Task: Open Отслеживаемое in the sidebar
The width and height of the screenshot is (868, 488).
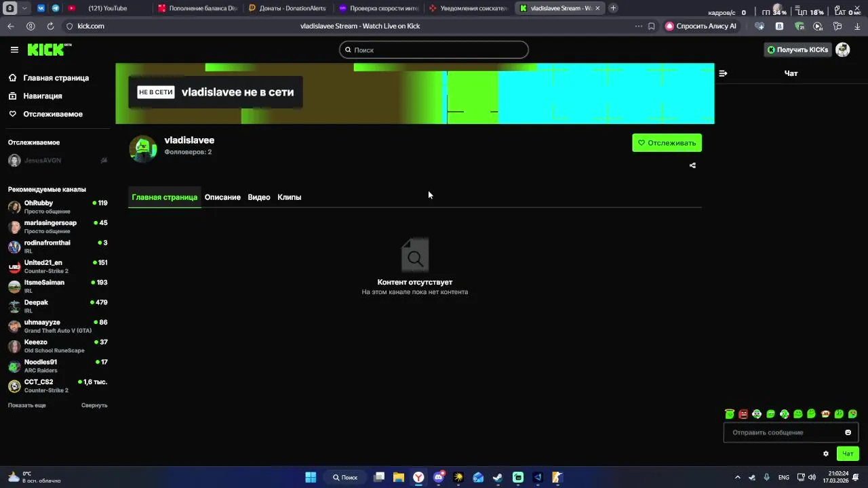Action: (52, 114)
